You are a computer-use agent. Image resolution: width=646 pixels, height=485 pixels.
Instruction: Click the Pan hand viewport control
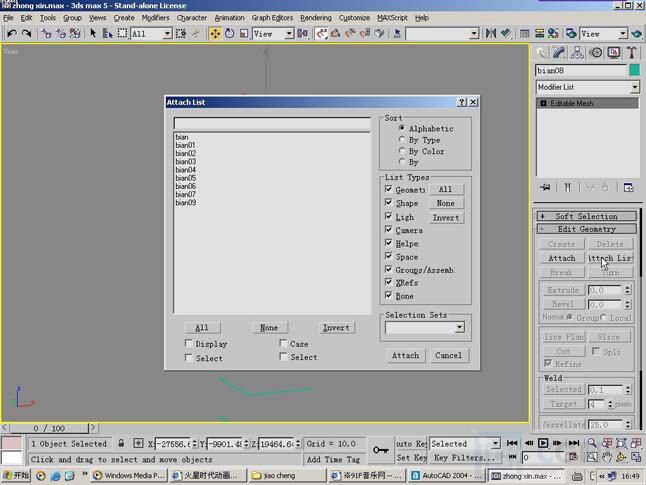tap(606, 457)
